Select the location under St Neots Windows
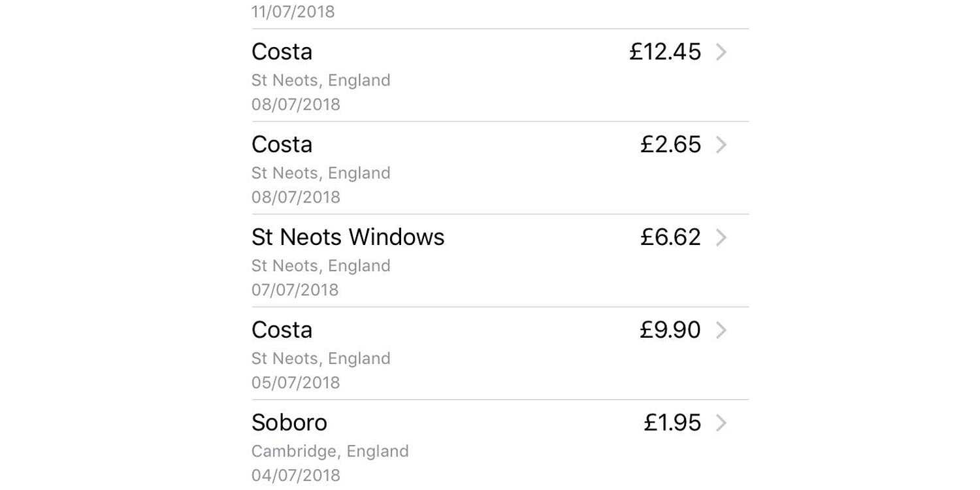 [x=321, y=265]
